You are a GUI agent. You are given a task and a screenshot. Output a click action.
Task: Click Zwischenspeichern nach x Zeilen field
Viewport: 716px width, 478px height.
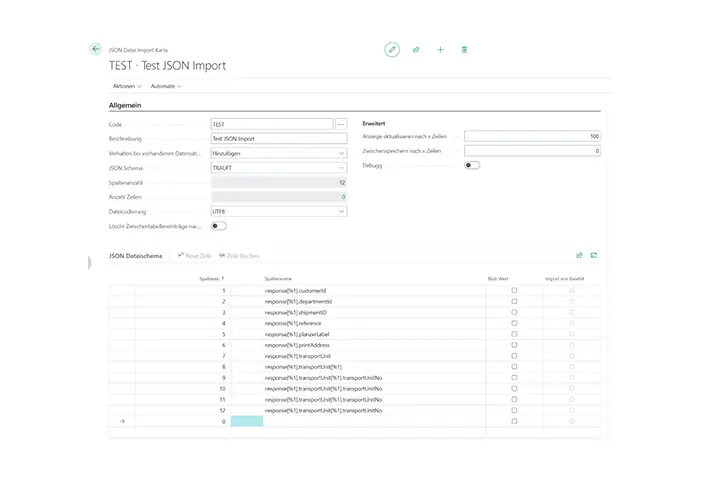click(532, 151)
